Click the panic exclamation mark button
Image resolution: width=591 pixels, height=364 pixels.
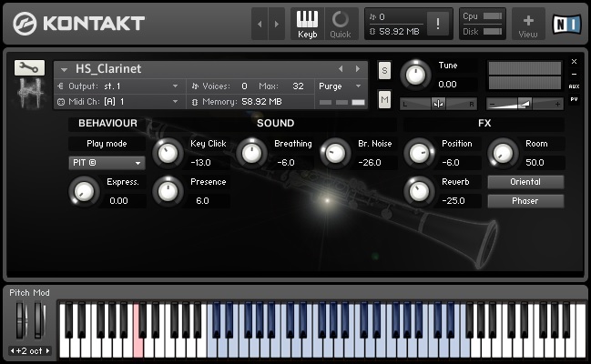pos(440,25)
